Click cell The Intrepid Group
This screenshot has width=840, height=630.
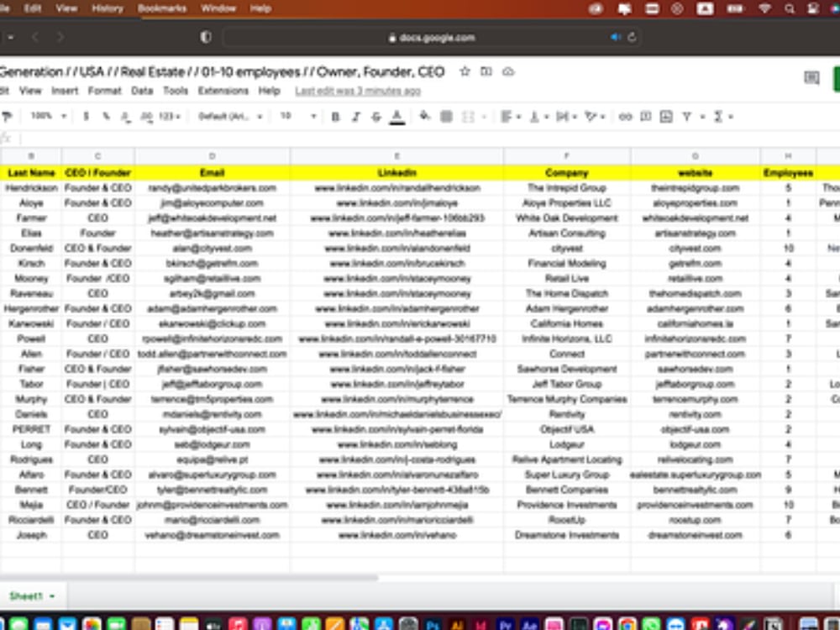(x=567, y=188)
